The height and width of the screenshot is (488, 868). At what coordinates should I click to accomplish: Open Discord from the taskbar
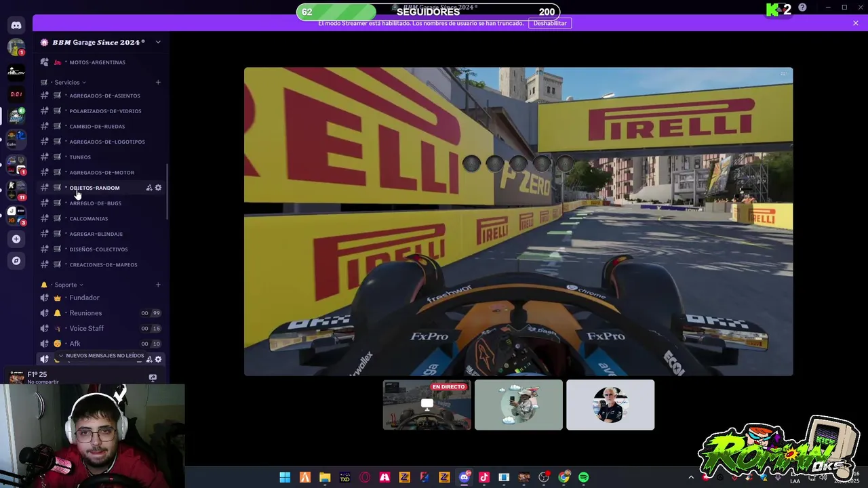tap(464, 477)
